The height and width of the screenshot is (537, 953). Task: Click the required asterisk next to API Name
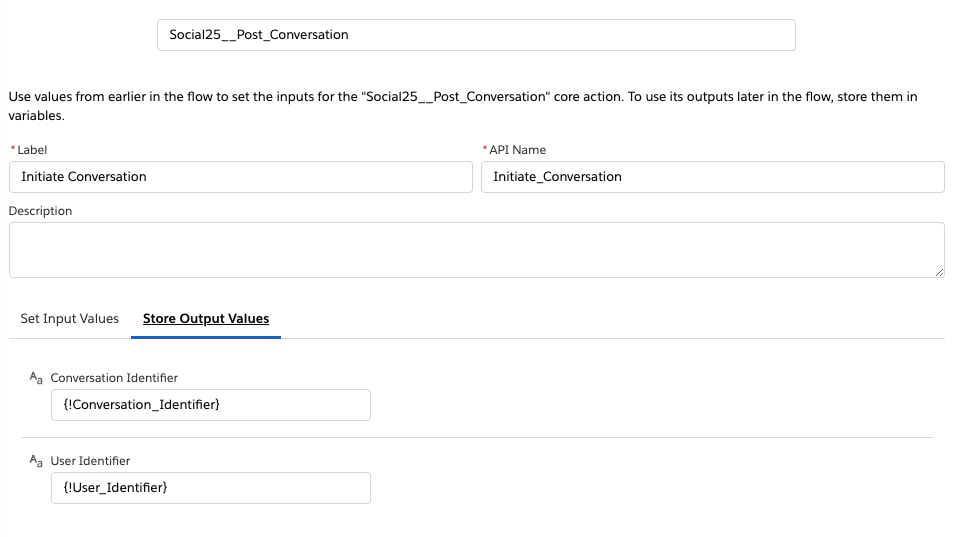point(485,150)
